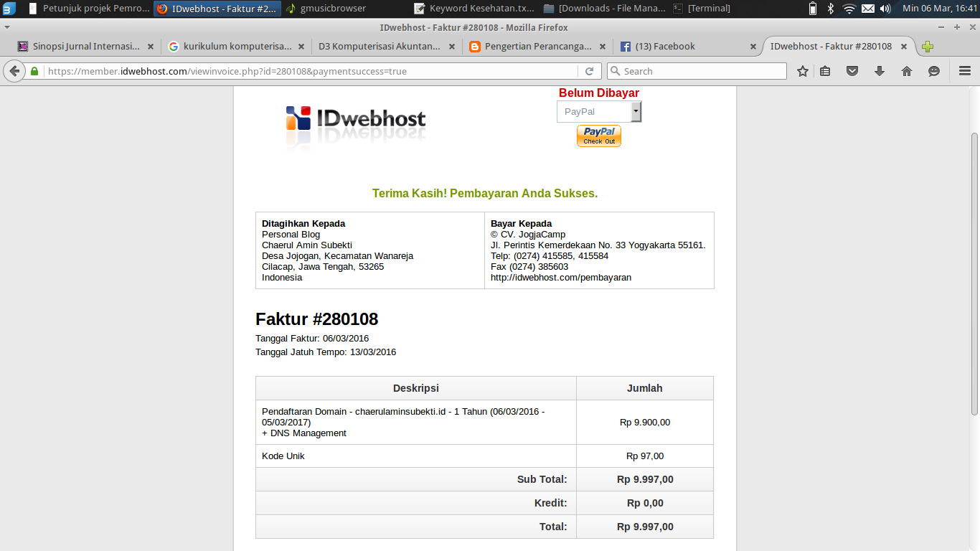This screenshot has height=551, width=980.
Task: Click the tab list dropdown arrow at left of tab bar
Action: click(x=6, y=27)
